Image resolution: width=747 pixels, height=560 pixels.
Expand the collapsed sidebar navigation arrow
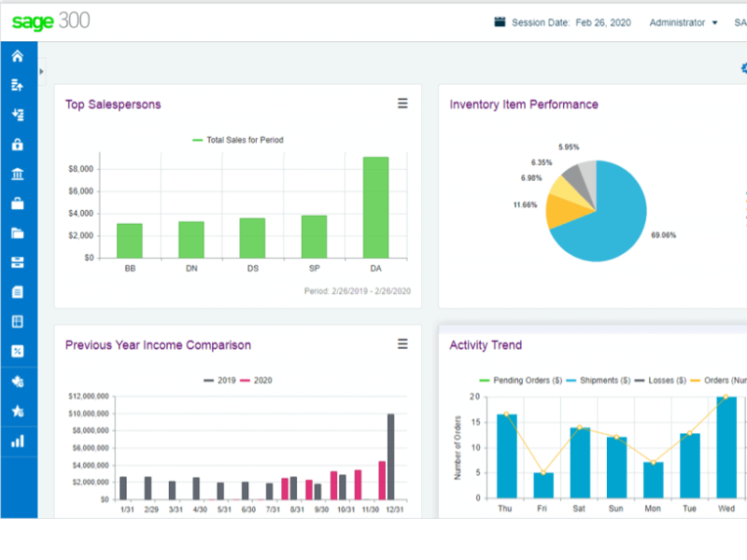click(x=41, y=71)
